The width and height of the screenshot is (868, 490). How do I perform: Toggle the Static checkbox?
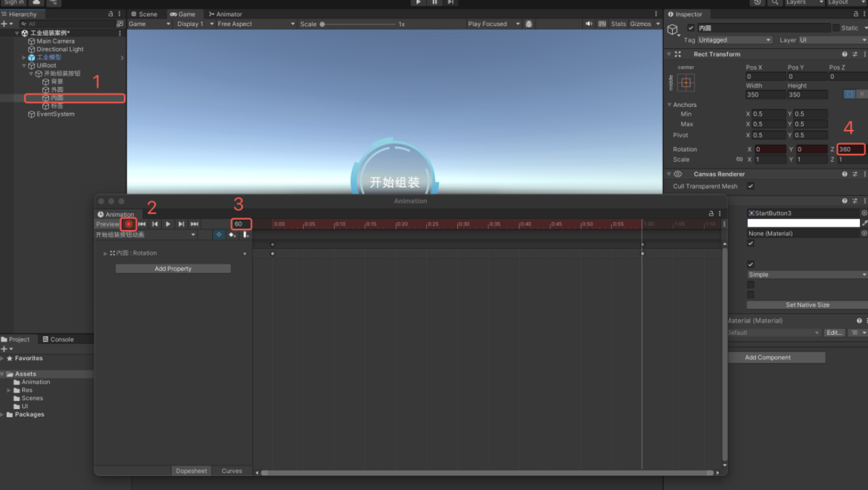[836, 28]
